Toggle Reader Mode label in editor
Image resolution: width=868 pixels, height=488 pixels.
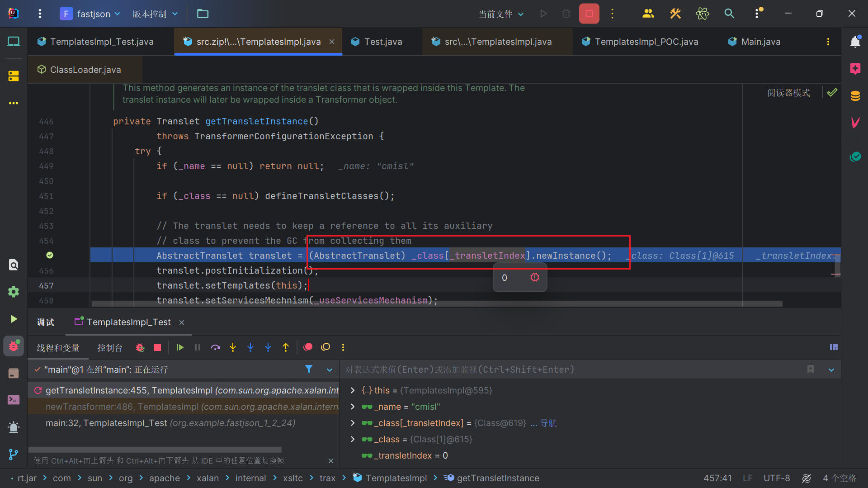point(788,93)
